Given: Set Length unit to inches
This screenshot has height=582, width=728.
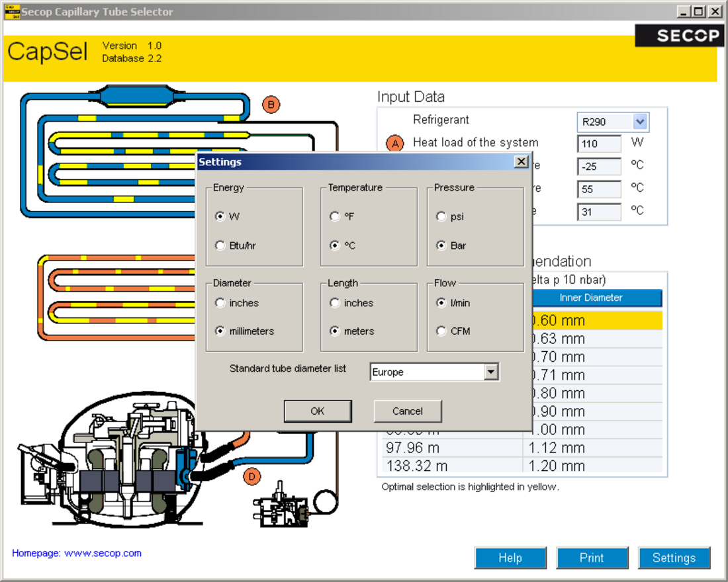Looking at the screenshot, I should pos(335,303).
